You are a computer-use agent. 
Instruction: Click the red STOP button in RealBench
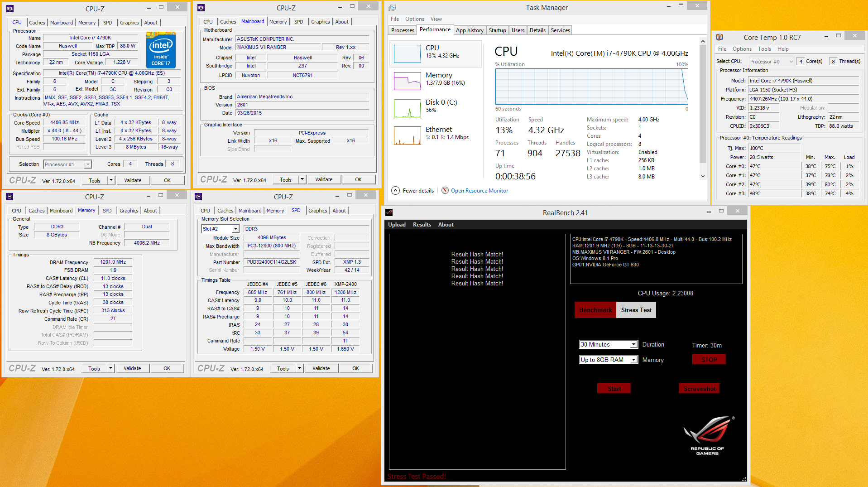point(709,360)
